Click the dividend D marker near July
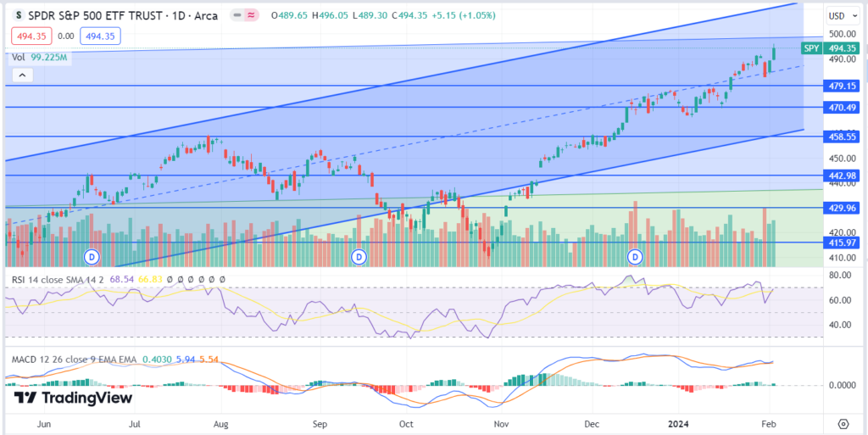The height and width of the screenshot is (435, 868). click(92, 257)
